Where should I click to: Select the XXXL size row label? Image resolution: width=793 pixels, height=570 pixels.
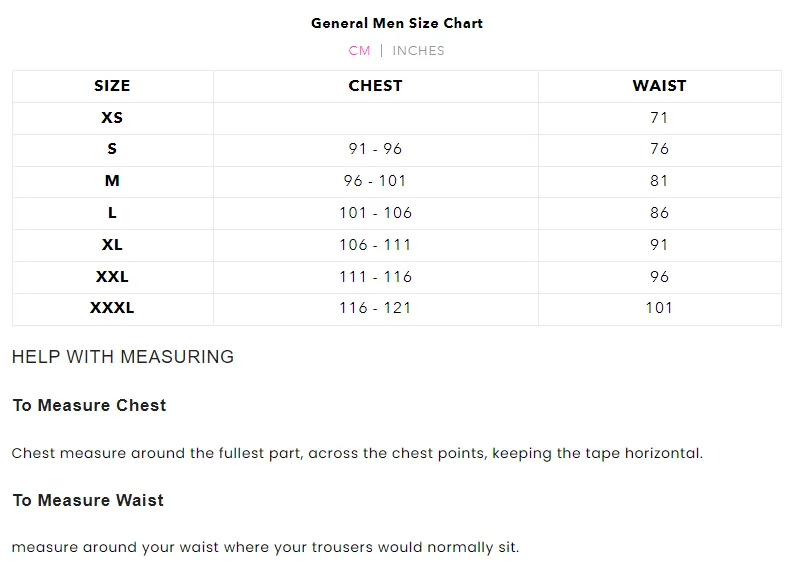coord(112,308)
